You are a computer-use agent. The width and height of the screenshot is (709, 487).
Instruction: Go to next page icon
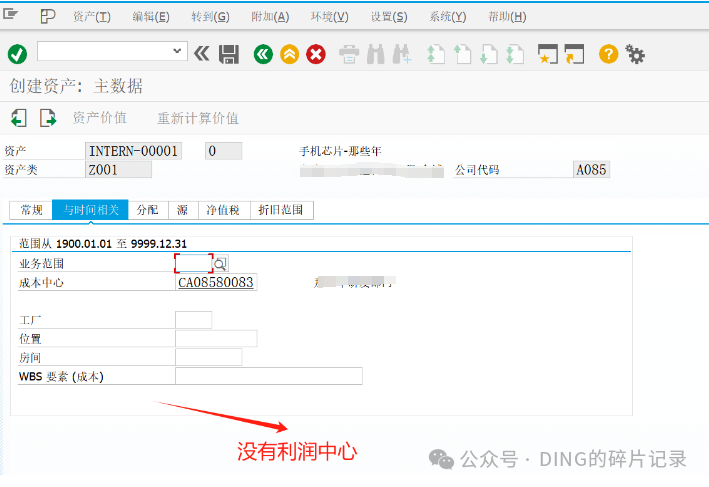tap(488, 54)
